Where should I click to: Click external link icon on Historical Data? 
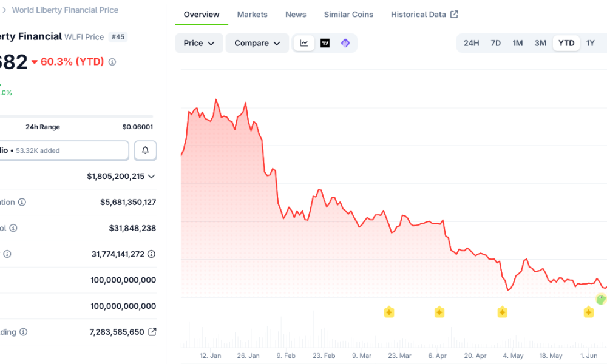coord(454,15)
